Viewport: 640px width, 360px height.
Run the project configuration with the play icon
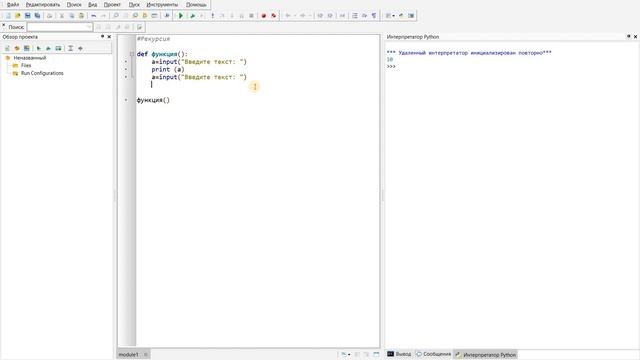pyautogui.click(x=39, y=48)
